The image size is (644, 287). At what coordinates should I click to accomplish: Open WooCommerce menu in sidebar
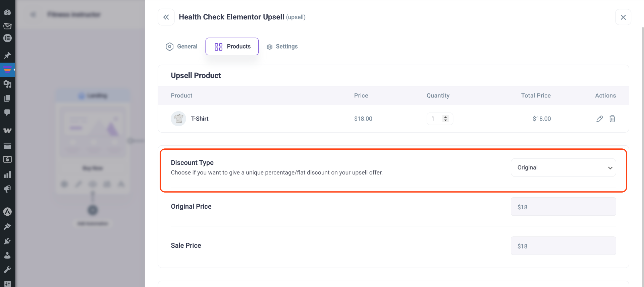(7, 131)
